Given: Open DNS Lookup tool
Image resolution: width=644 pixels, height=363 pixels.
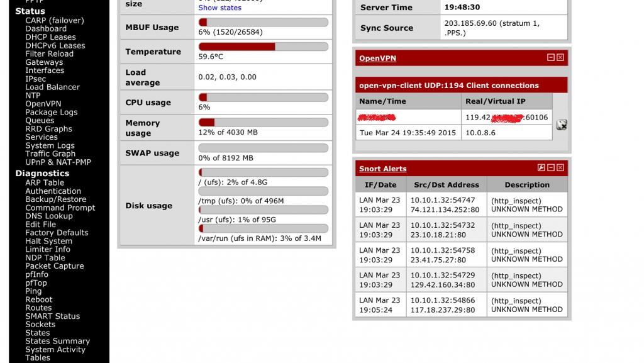Looking at the screenshot, I should (x=49, y=216).
